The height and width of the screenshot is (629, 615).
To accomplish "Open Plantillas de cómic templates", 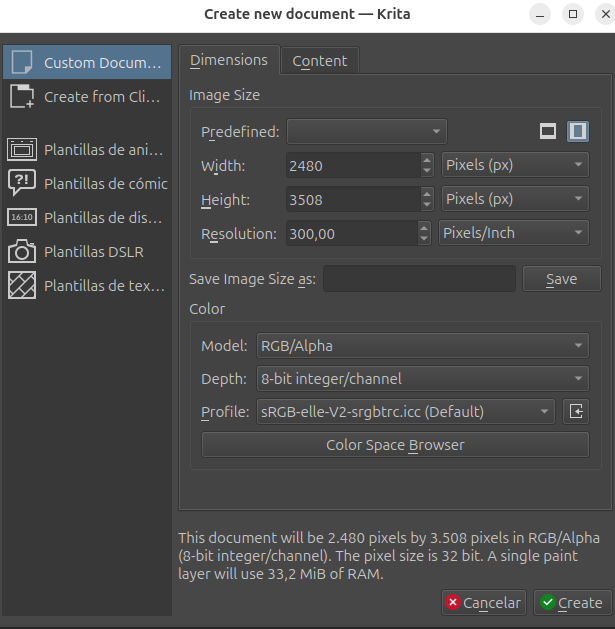I will 87,183.
